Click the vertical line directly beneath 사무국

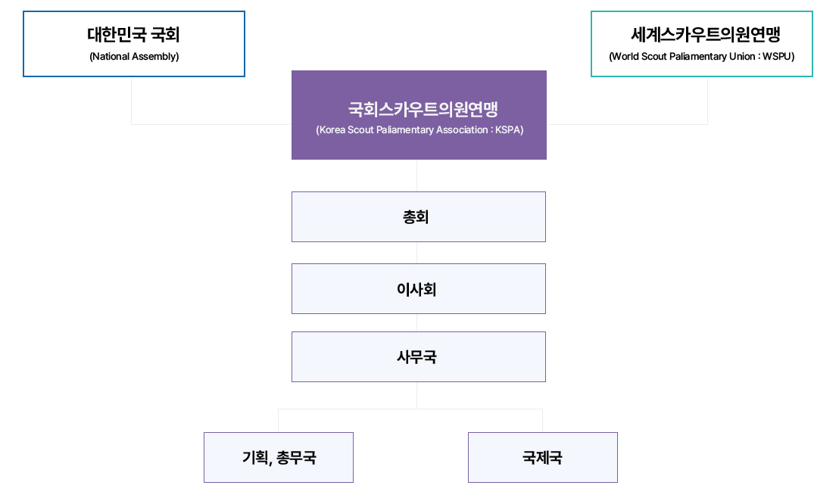click(416, 395)
